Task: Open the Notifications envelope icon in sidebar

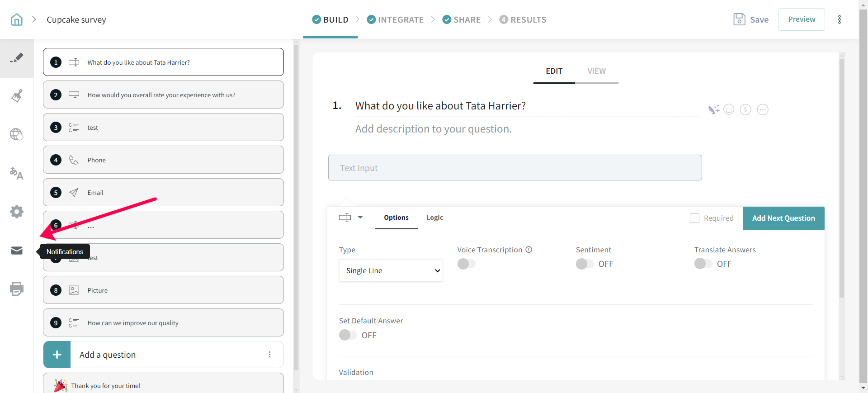Action: (x=17, y=251)
